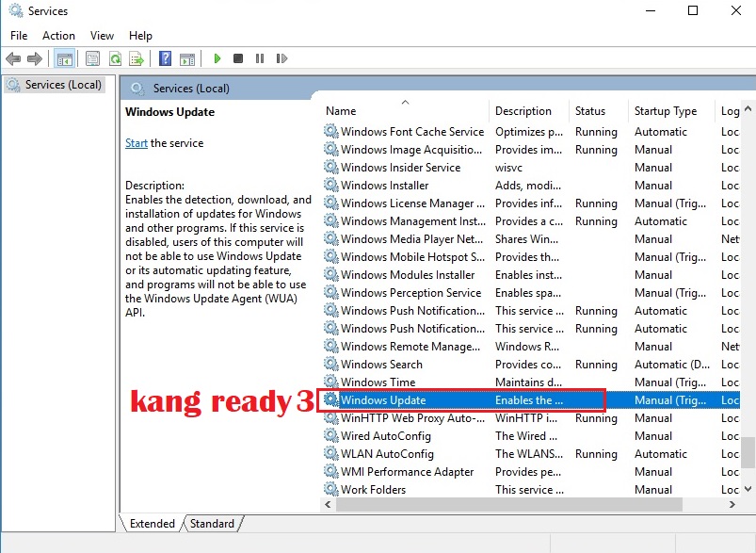756x553 pixels.
Task: Click the gear icon of Wired AutoConfig
Action: pos(330,435)
